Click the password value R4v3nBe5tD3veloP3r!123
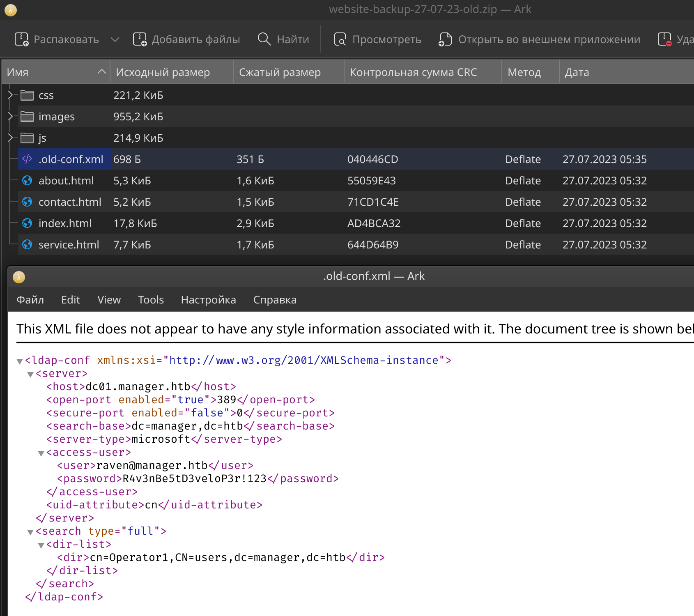 coord(195,478)
